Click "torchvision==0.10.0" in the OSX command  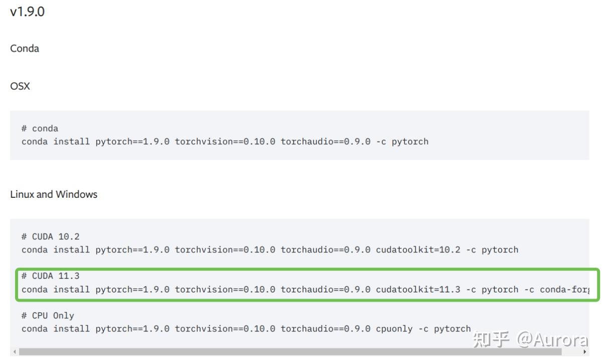(x=225, y=141)
